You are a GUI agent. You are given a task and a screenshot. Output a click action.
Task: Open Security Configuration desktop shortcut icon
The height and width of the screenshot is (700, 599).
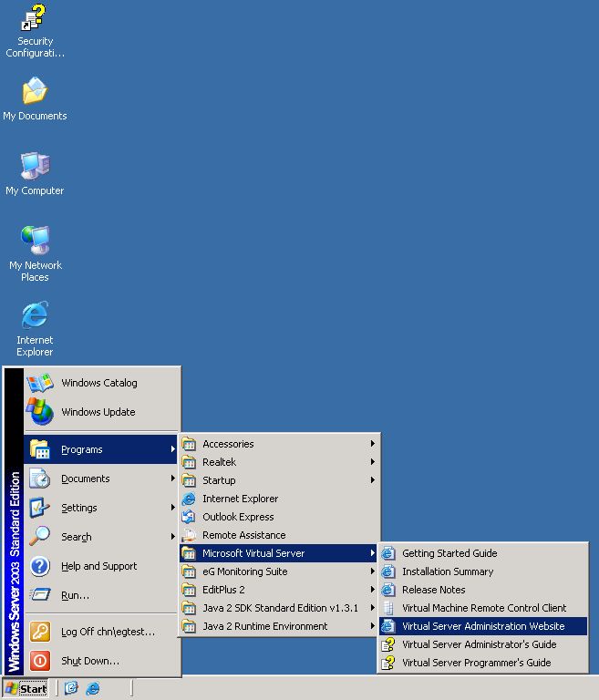tap(34, 18)
